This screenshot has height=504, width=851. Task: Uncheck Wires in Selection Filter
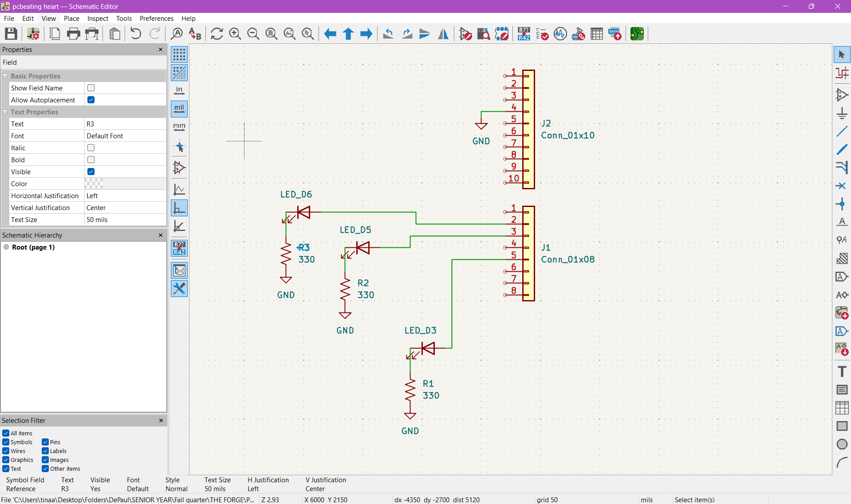[x=6, y=451]
